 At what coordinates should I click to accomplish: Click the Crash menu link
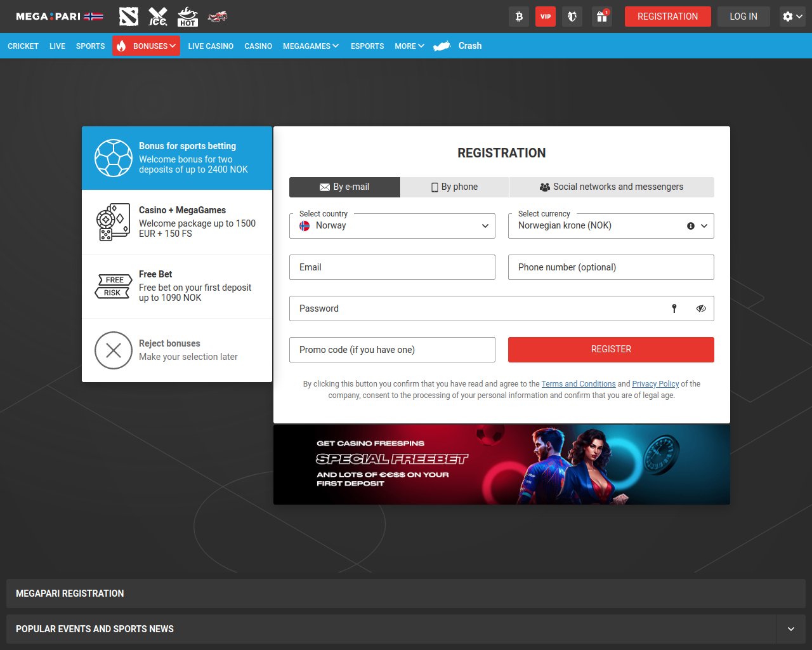pos(470,46)
